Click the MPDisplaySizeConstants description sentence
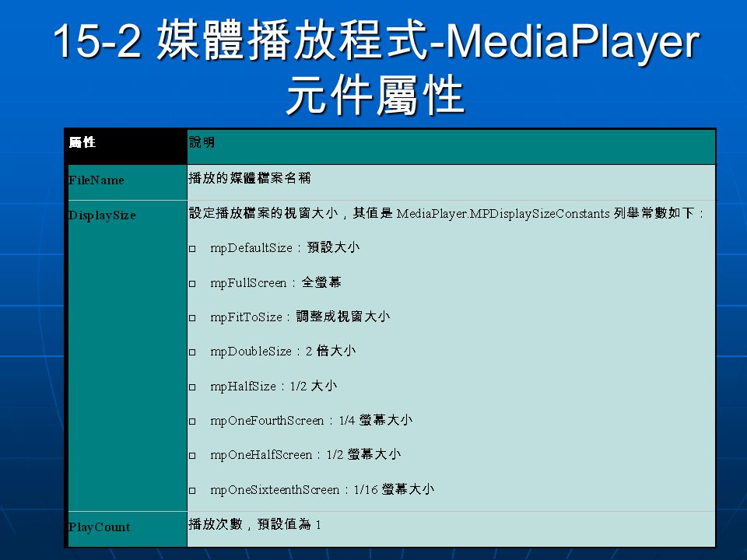The height and width of the screenshot is (560, 747). click(x=447, y=213)
